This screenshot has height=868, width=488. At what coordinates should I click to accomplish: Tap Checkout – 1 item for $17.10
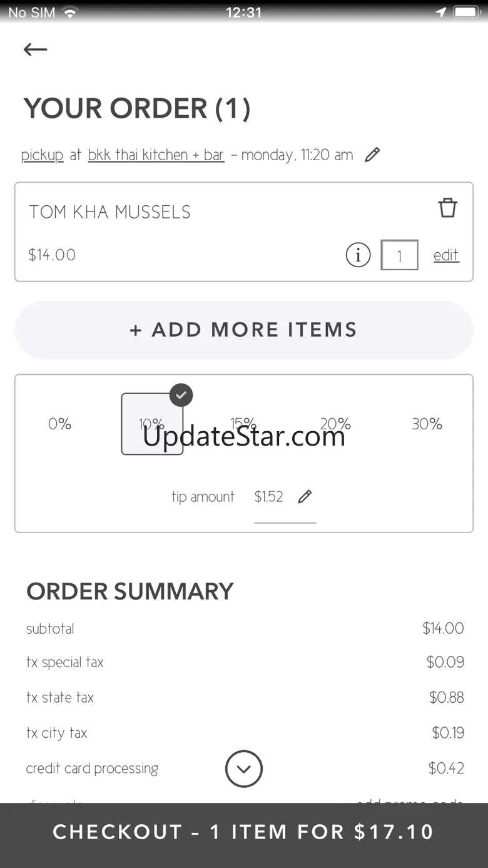[244, 832]
